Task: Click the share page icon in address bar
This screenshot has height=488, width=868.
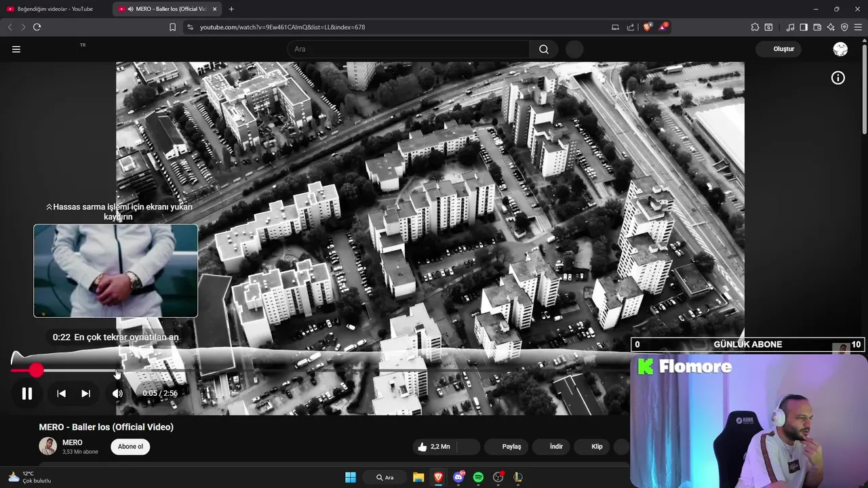Action: click(x=631, y=27)
